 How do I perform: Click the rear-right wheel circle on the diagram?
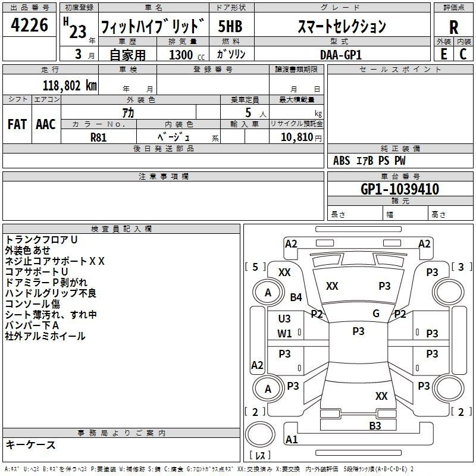[449, 389]
